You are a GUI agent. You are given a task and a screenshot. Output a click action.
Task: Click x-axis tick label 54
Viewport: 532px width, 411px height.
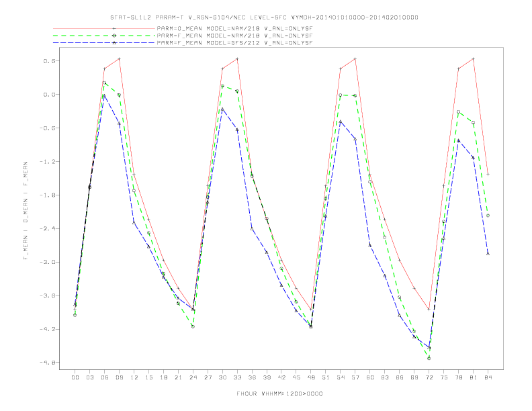(341, 377)
